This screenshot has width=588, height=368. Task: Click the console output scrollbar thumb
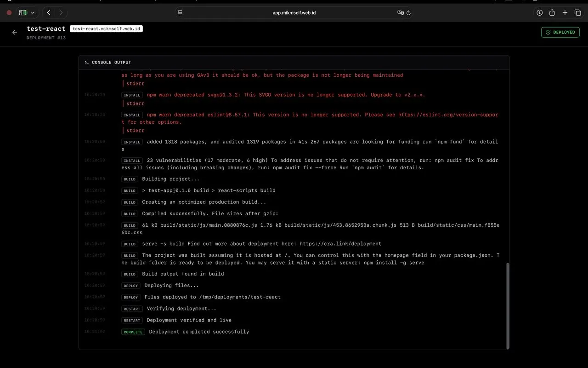[508, 305]
